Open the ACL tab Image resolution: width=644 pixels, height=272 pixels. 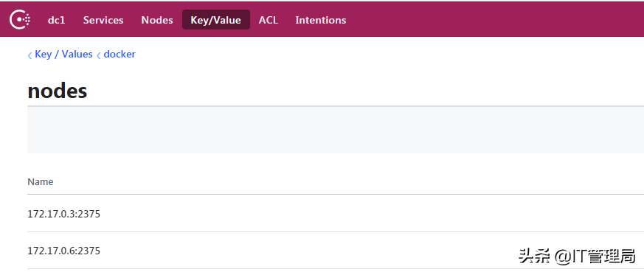point(269,20)
